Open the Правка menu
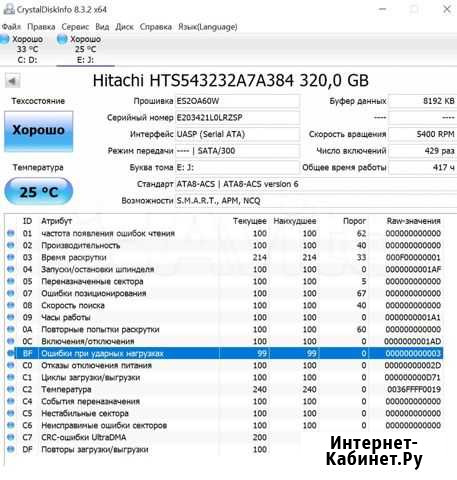 click(41, 27)
